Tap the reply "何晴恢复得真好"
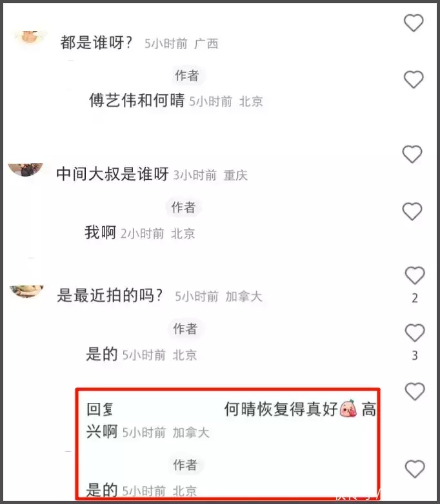 281,409
